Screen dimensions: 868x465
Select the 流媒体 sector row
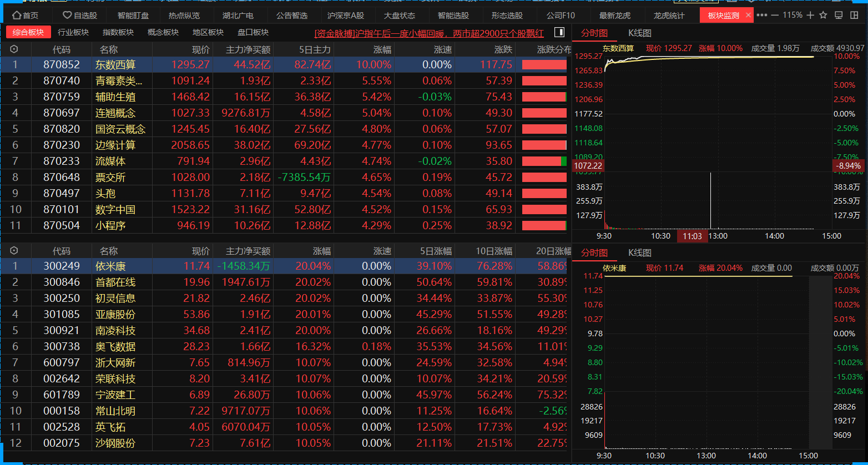click(286, 161)
